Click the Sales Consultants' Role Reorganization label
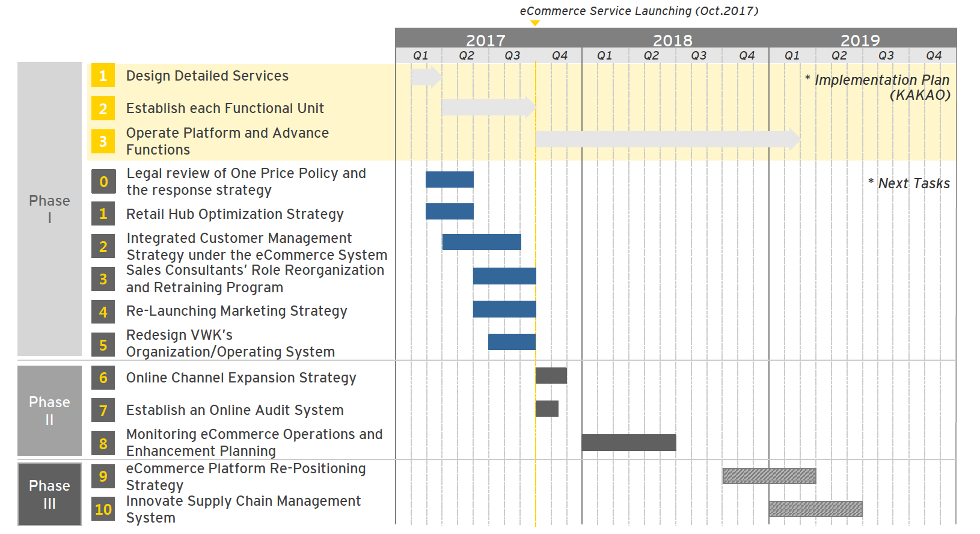The height and width of the screenshot is (534, 980). point(255,279)
